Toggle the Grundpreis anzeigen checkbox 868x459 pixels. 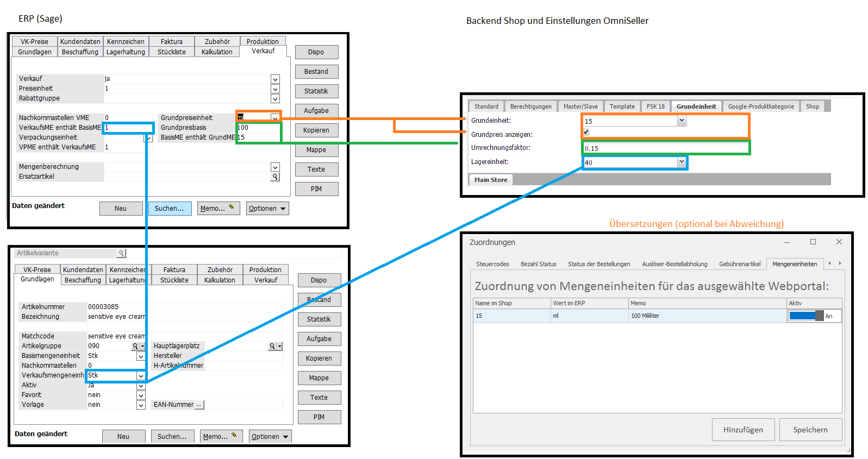[586, 132]
